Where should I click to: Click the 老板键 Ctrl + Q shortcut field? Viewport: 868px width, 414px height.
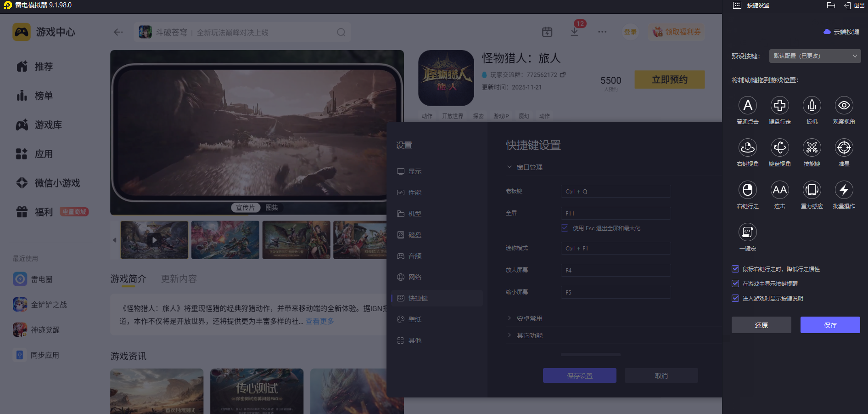tap(616, 191)
